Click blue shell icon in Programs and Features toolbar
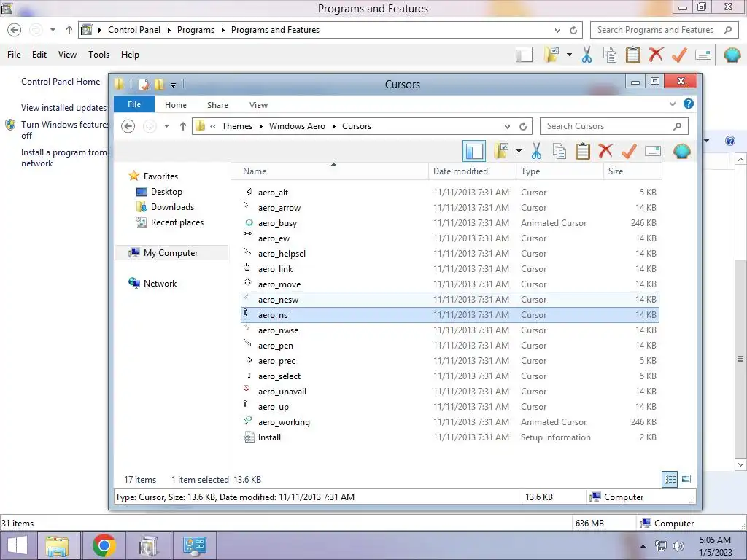747x560 pixels. click(x=732, y=55)
